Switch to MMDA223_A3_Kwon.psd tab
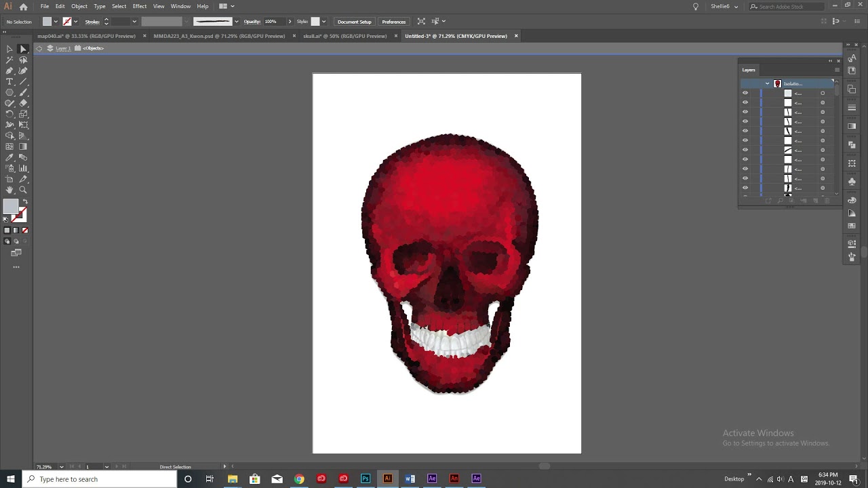Screen dimensions: 868x488 [219, 36]
